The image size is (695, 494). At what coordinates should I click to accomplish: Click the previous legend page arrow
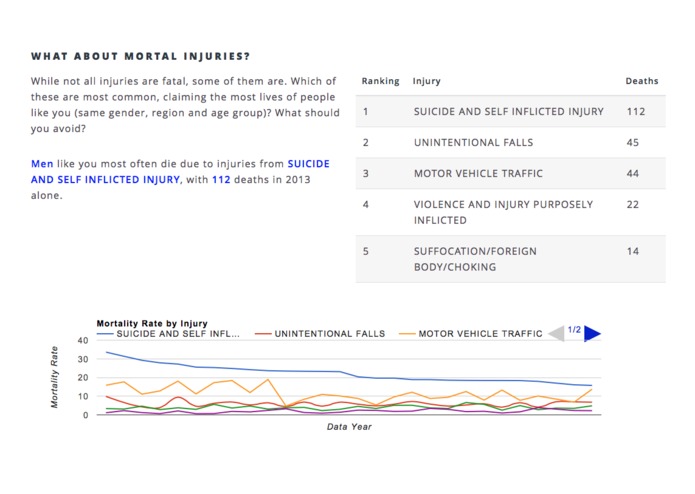557,333
